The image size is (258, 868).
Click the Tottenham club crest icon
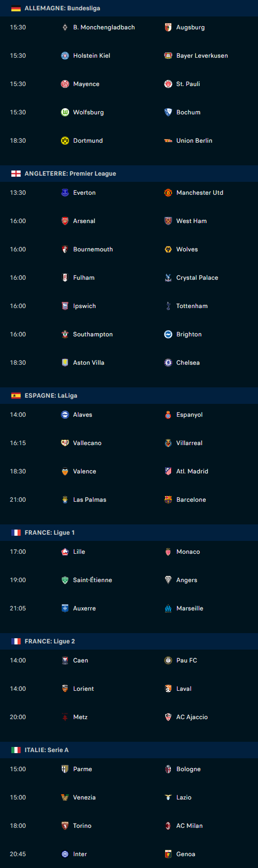(168, 306)
